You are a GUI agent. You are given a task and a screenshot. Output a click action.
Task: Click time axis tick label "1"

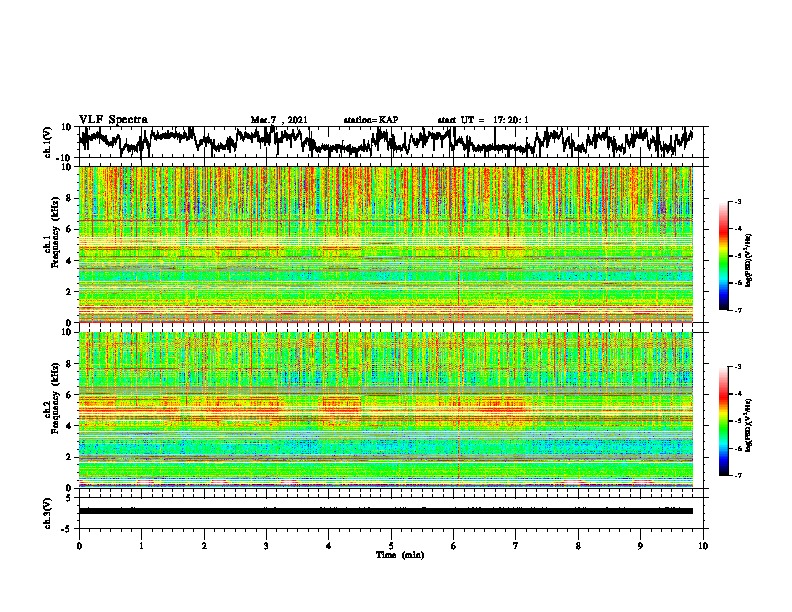141,546
